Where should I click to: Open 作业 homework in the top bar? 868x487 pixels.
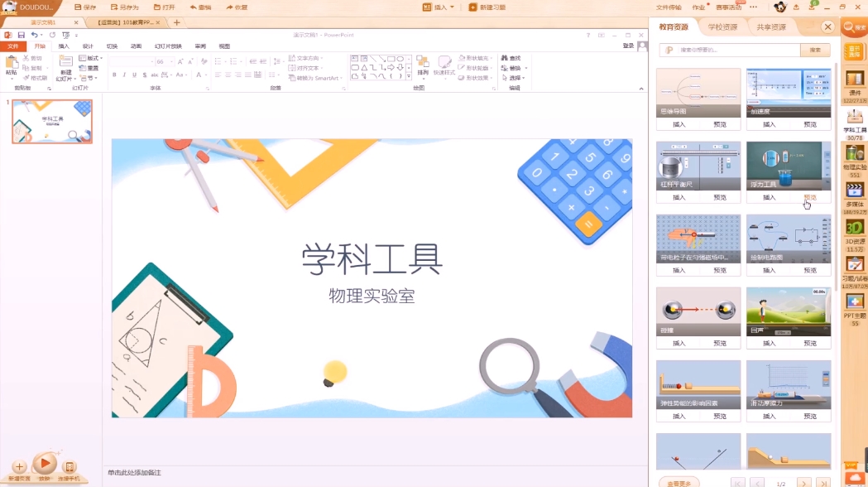click(698, 7)
